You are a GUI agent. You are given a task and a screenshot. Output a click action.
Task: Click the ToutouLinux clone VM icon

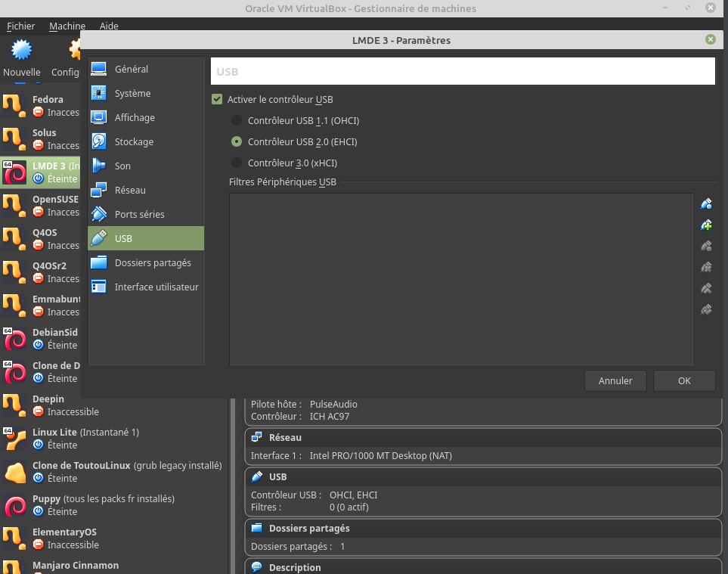[x=14, y=473]
